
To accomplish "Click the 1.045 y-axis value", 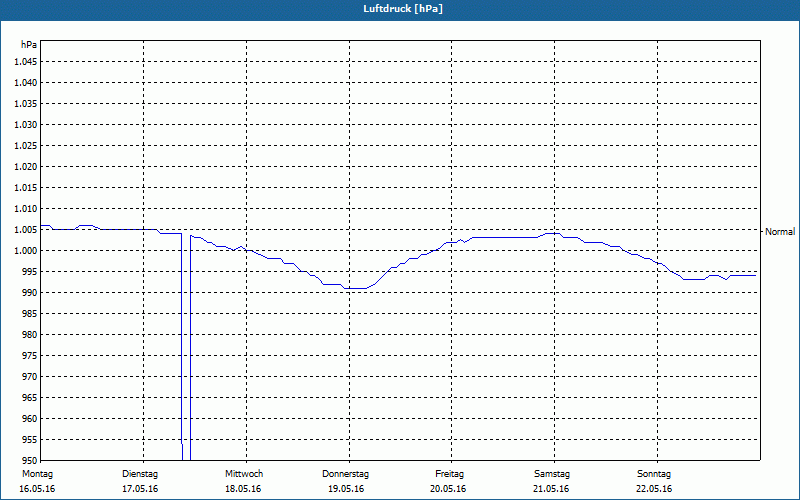I will pos(26,62).
